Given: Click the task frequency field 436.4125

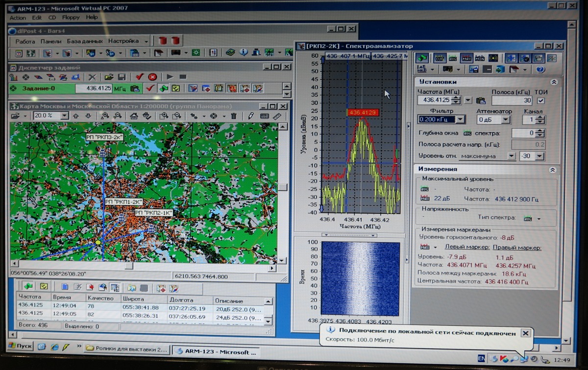Looking at the screenshot, I should [x=94, y=89].
